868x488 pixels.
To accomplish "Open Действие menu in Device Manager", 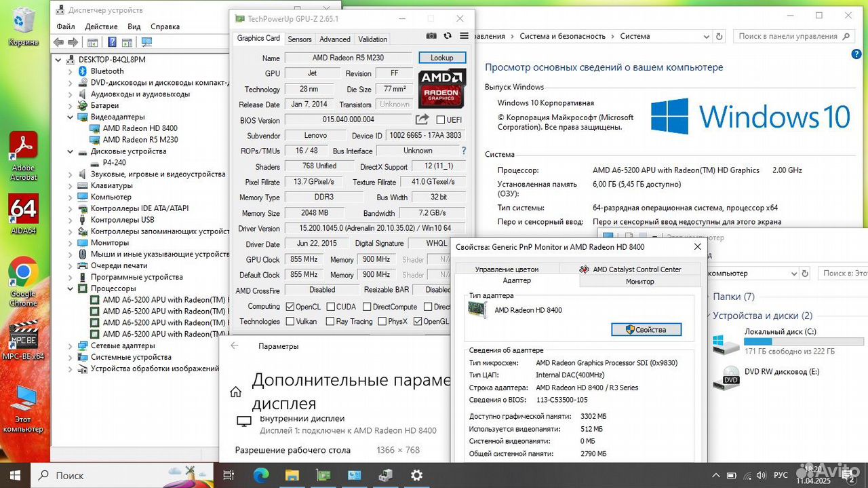I will click(x=102, y=26).
